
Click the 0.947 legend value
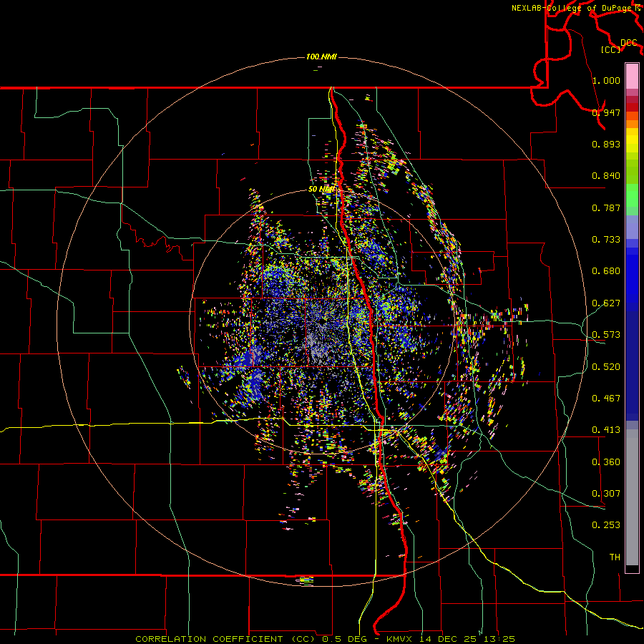coord(606,112)
